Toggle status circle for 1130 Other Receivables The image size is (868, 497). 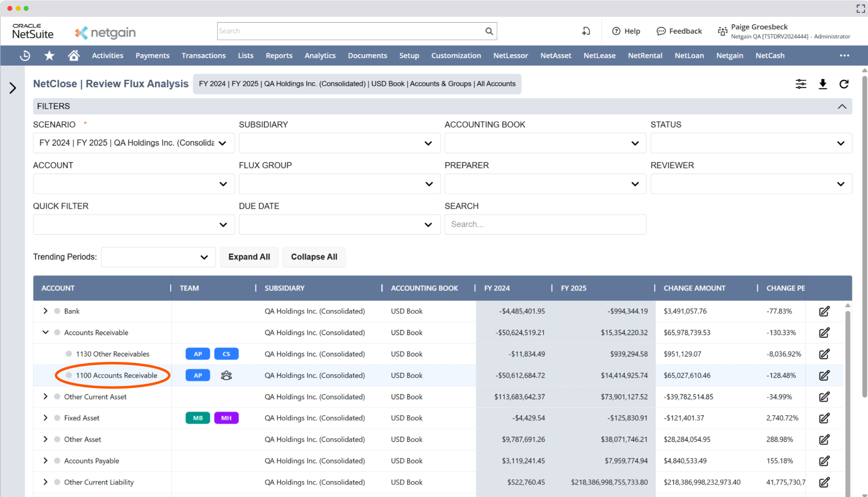(69, 354)
